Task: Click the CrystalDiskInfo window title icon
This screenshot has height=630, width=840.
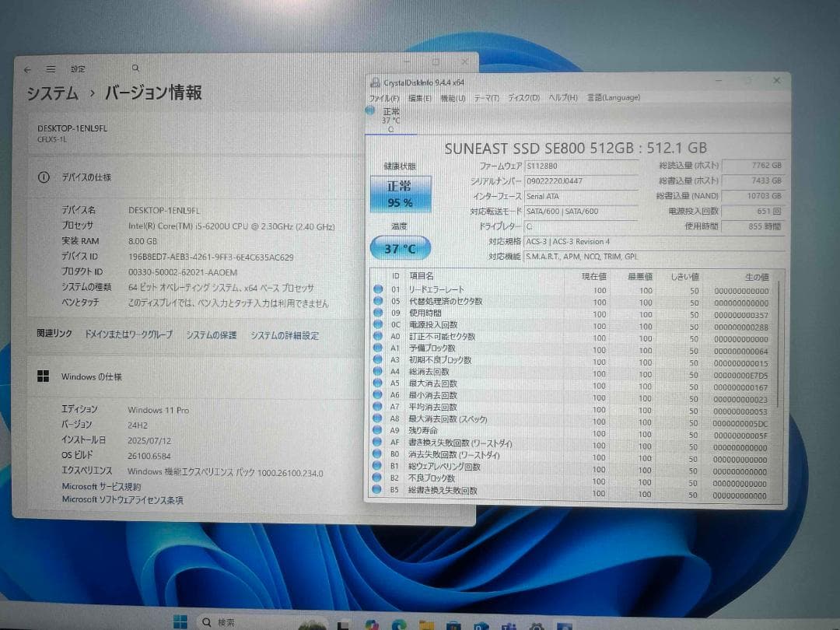Action: pyautogui.click(x=376, y=82)
